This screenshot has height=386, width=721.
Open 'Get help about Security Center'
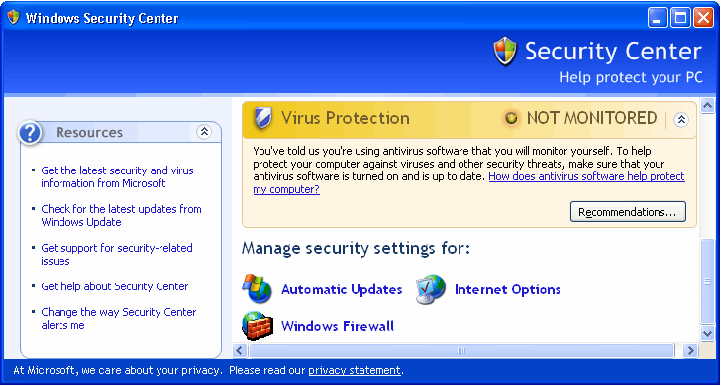114,286
